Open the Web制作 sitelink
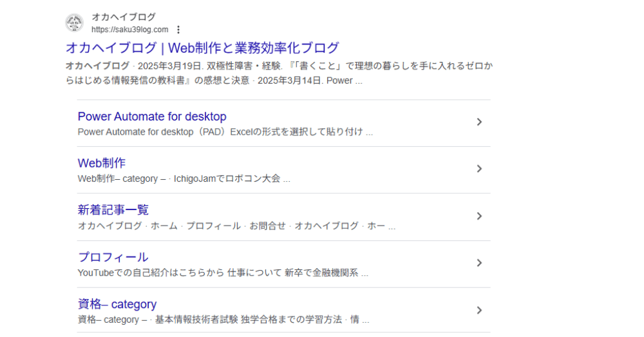This screenshot has width=644, height=337. 101,163
